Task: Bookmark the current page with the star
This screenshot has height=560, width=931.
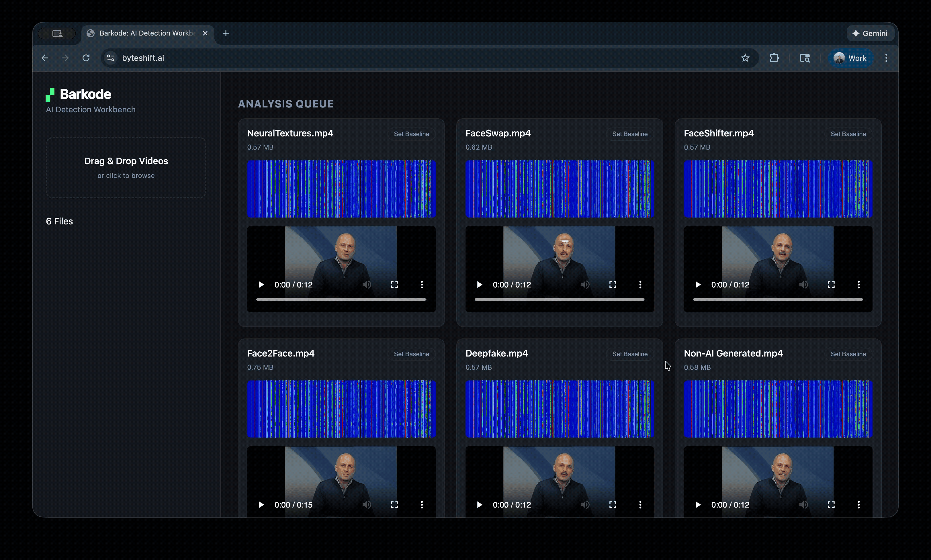Action: 745,58
